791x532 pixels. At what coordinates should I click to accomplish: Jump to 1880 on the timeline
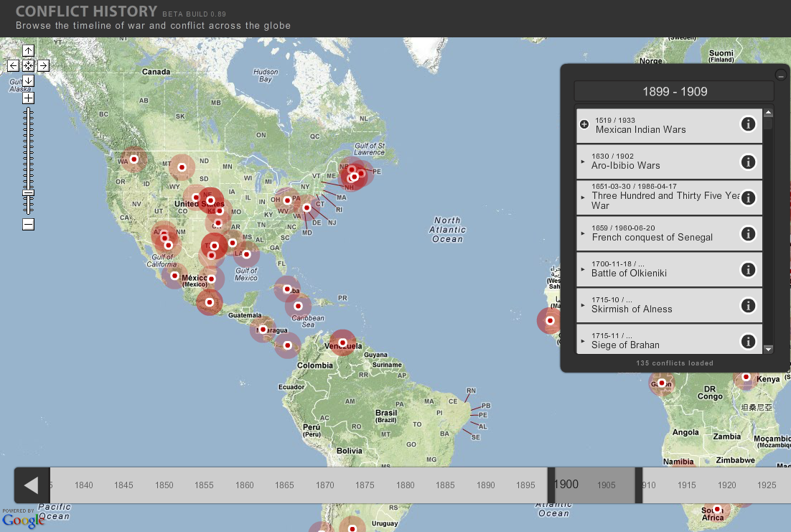click(405, 485)
